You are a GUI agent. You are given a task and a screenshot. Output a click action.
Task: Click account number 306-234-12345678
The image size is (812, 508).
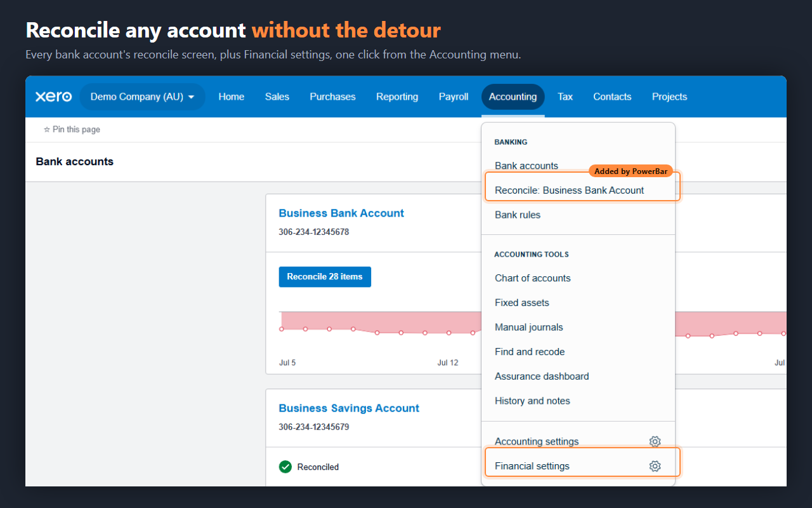(314, 232)
